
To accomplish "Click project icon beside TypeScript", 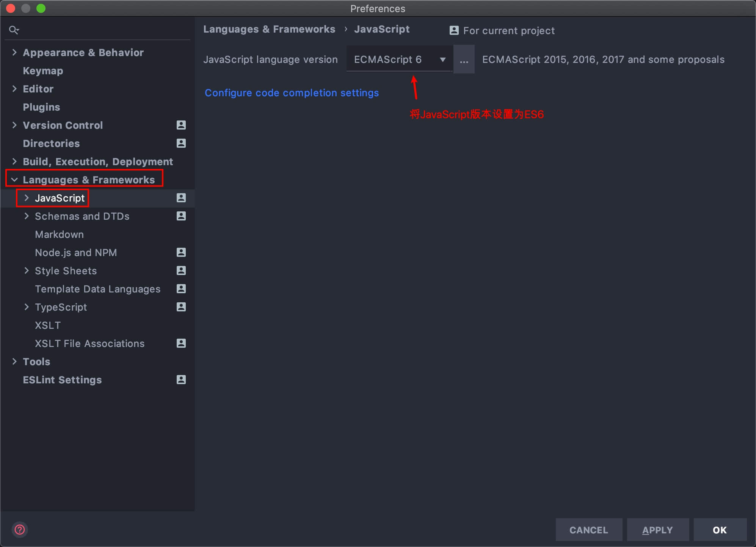I will point(181,307).
